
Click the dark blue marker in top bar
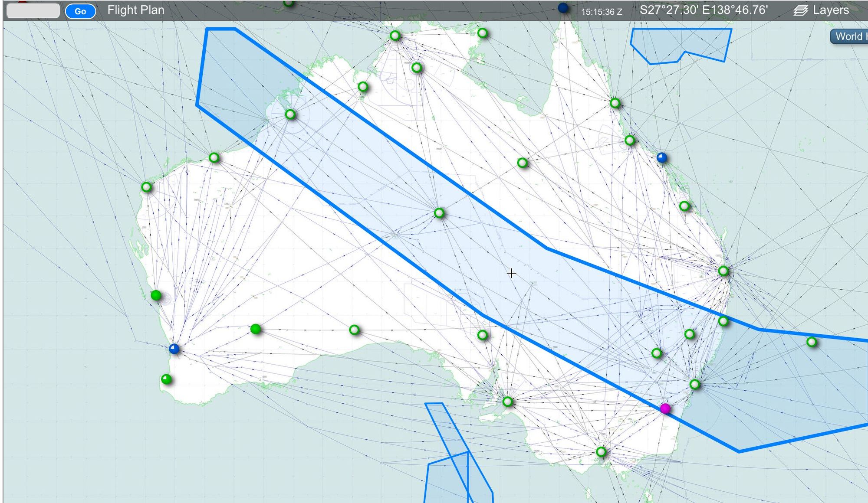point(563,8)
